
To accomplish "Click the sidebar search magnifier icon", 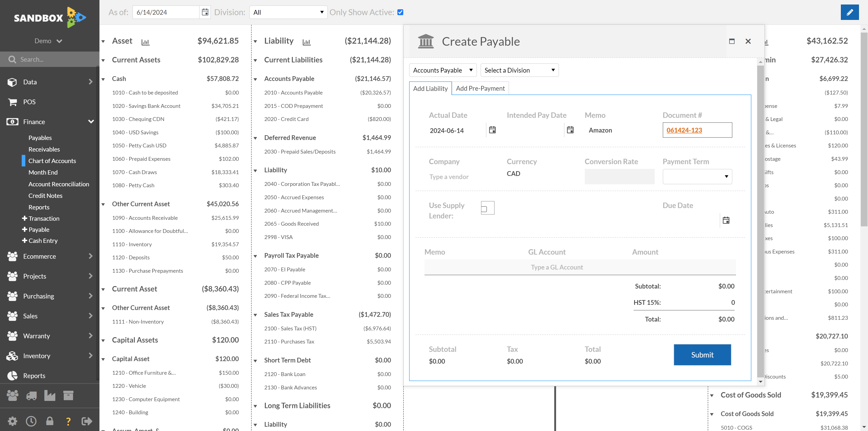I will tap(12, 59).
